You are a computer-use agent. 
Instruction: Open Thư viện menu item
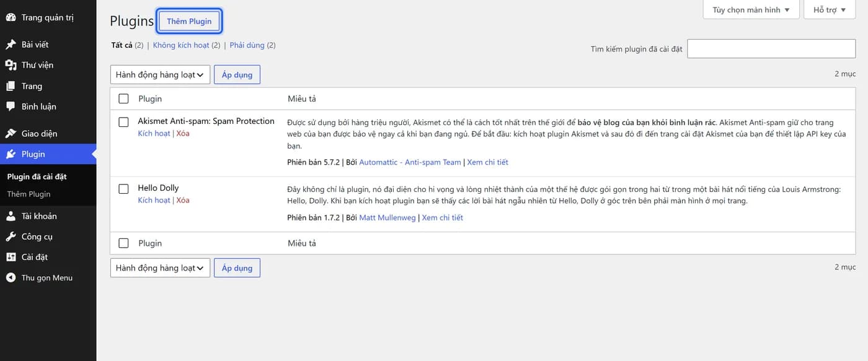click(x=48, y=65)
